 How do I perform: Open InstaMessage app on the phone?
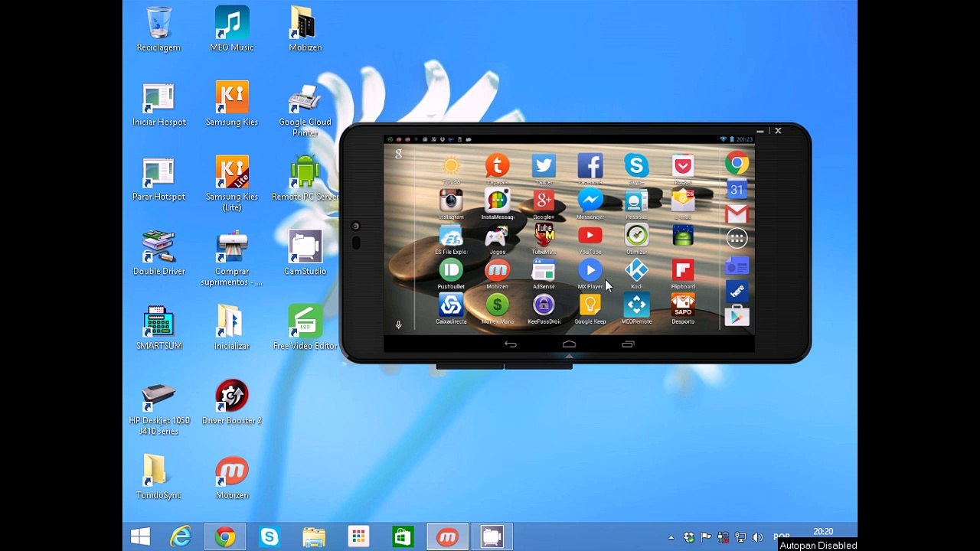[497, 201]
